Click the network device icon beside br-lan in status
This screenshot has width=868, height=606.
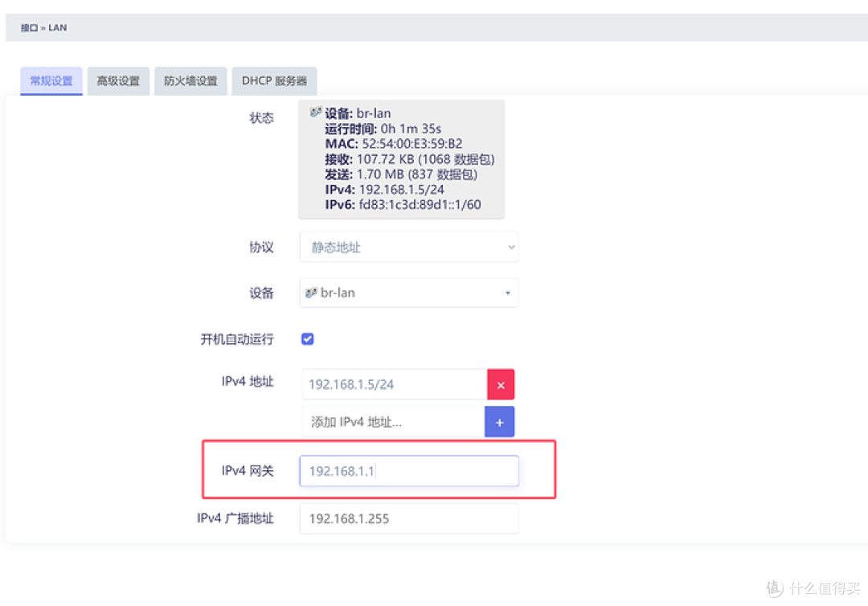[317, 113]
